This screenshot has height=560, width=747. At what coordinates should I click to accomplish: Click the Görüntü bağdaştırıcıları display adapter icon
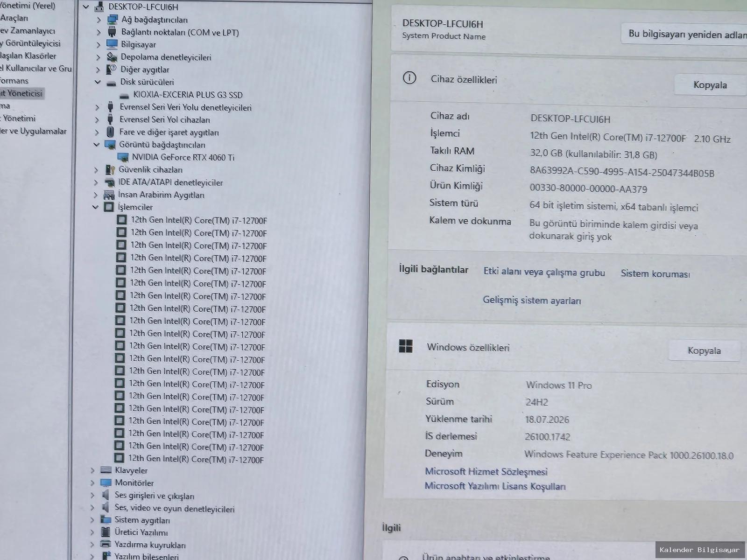110,145
